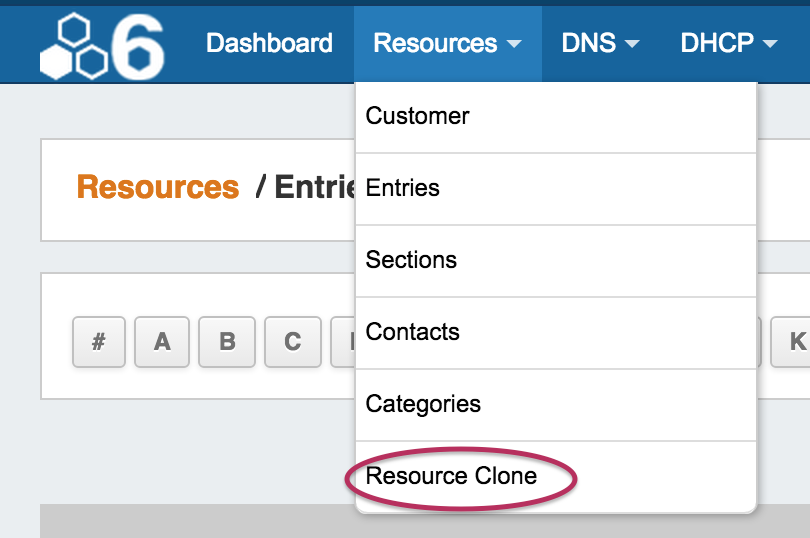Collapse the Resources dropdown menu
The width and height of the screenshot is (810, 538).
pyautogui.click(x=447, y=44)
